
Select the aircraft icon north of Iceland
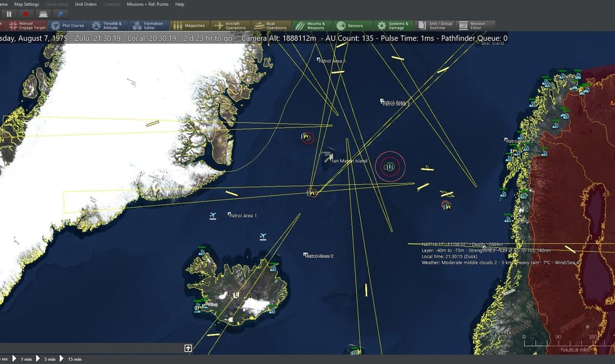coord(263,237)
